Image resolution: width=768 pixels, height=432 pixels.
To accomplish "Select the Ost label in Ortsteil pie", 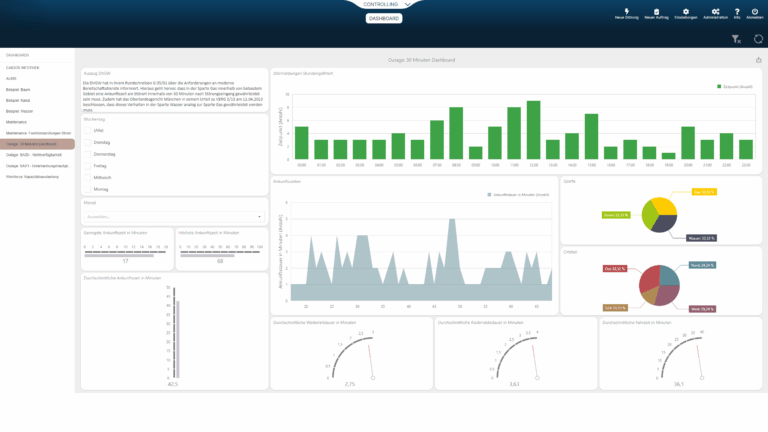I will [615, 269].
